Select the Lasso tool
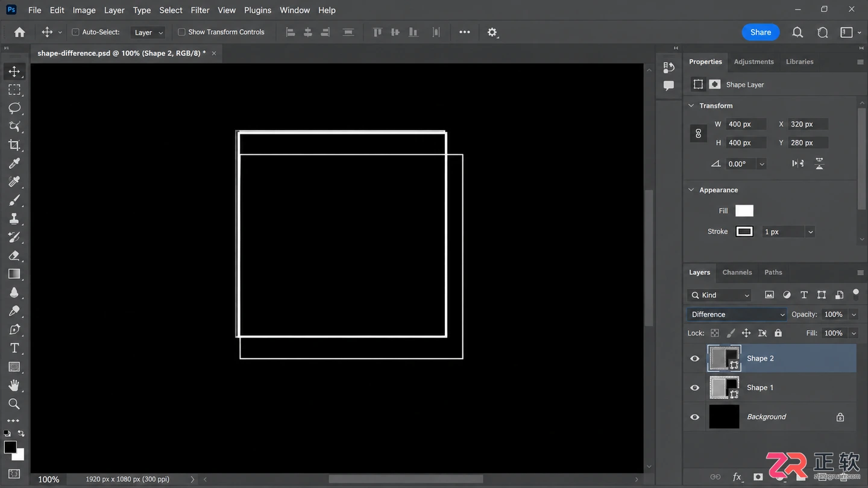Image resolution: width=868 pixels, height=488 pixels. 14,108
